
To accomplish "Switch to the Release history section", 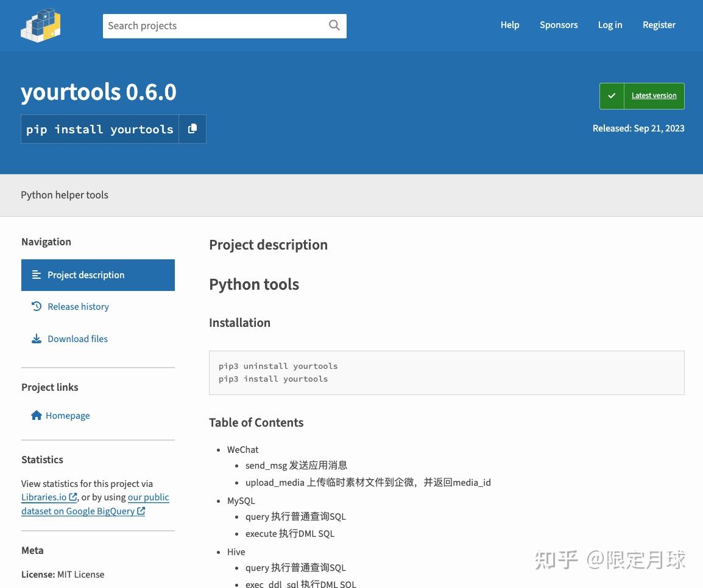I will [x=78, y=306].
